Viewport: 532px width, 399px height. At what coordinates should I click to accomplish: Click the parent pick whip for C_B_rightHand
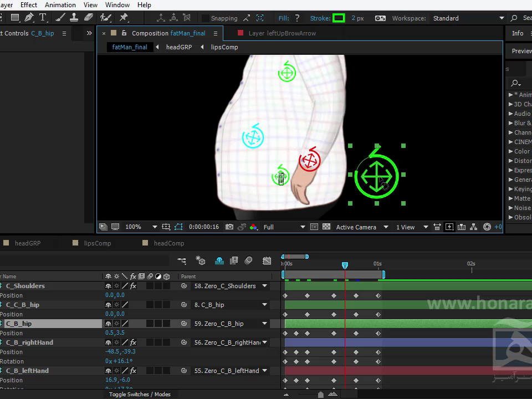184,342
